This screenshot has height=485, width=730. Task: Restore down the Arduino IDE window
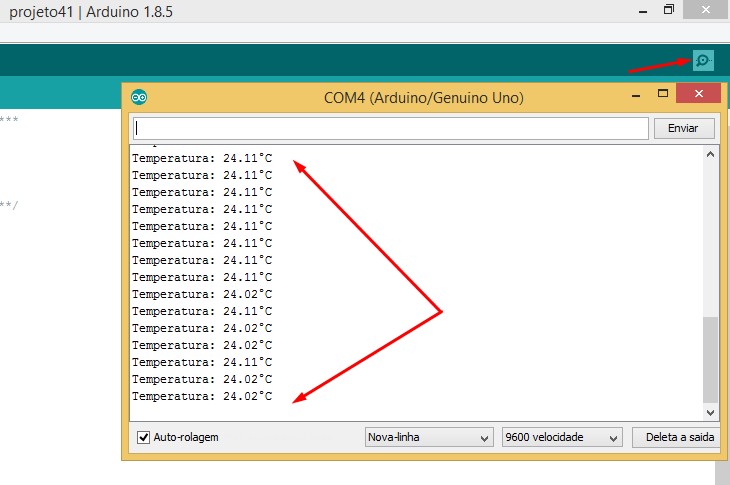[x=668, y=10]
